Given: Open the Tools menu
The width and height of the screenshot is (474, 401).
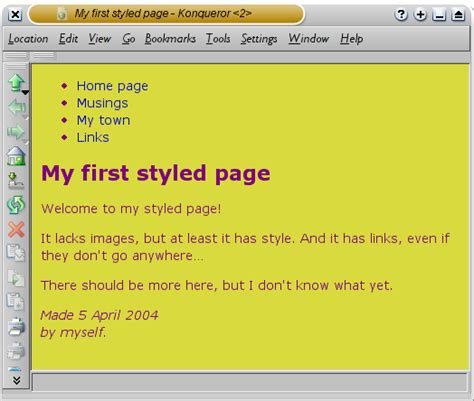Looking at the screenshot, I should [x=218, y=39].
